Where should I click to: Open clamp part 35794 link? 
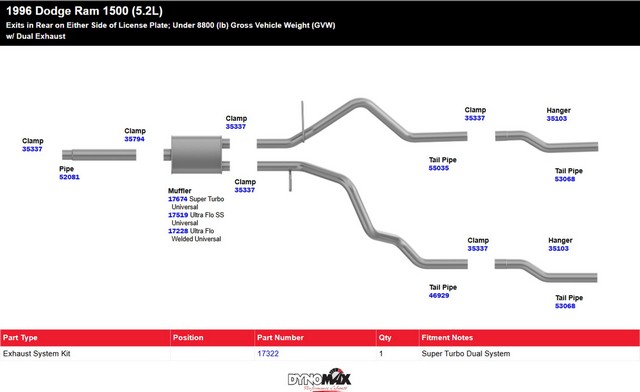(134, 139)
